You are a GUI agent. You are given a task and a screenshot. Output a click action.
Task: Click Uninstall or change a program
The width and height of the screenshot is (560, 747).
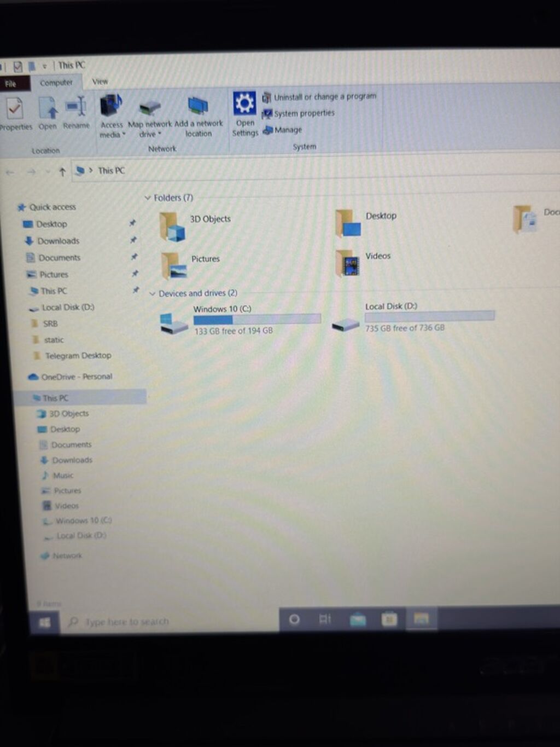320,97
